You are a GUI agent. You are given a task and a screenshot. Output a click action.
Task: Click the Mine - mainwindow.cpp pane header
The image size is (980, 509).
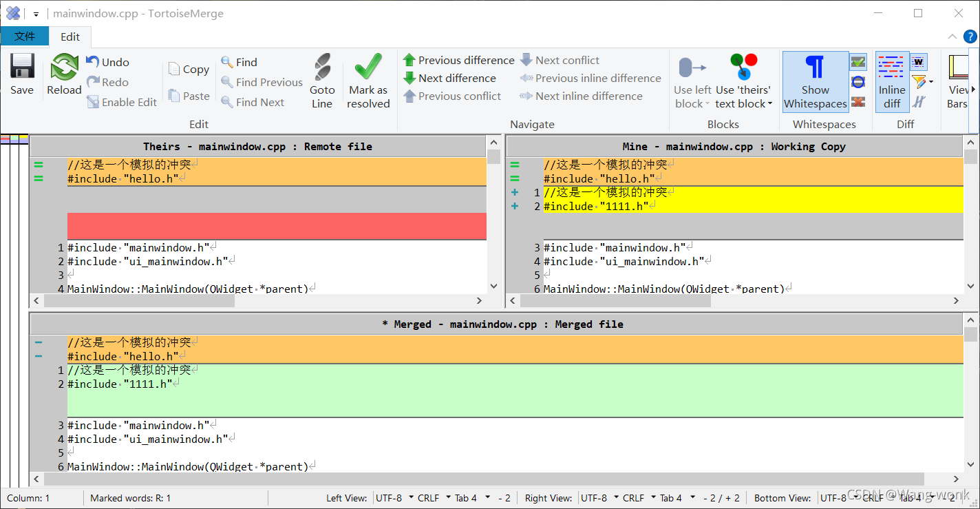coord(734,146)
